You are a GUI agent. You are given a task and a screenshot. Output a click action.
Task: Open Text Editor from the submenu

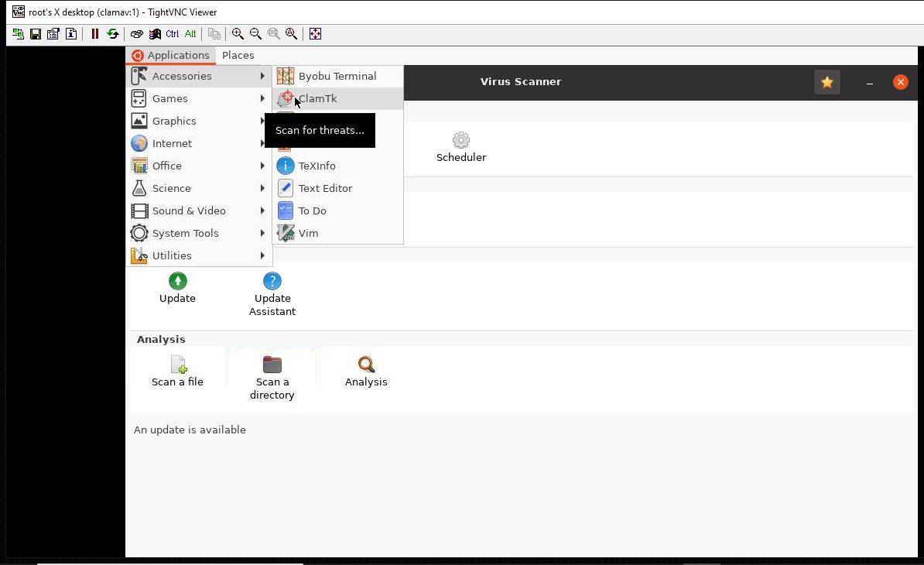pos(325,188)
